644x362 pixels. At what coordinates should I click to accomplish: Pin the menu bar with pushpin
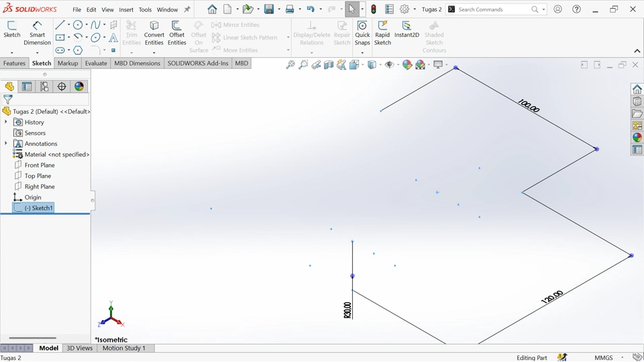click(187, 9)
